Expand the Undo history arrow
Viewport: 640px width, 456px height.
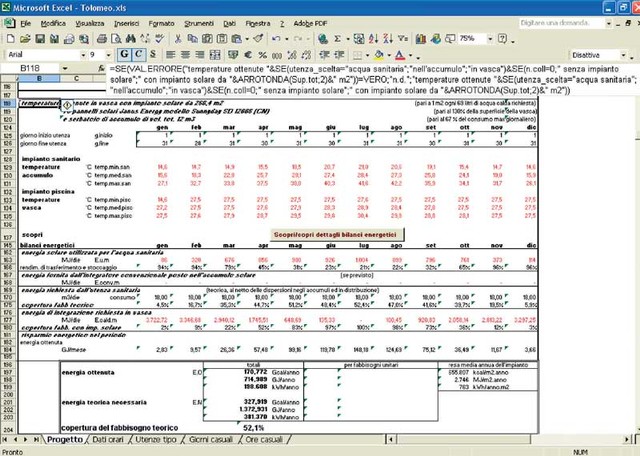click(x=287, y=40)
